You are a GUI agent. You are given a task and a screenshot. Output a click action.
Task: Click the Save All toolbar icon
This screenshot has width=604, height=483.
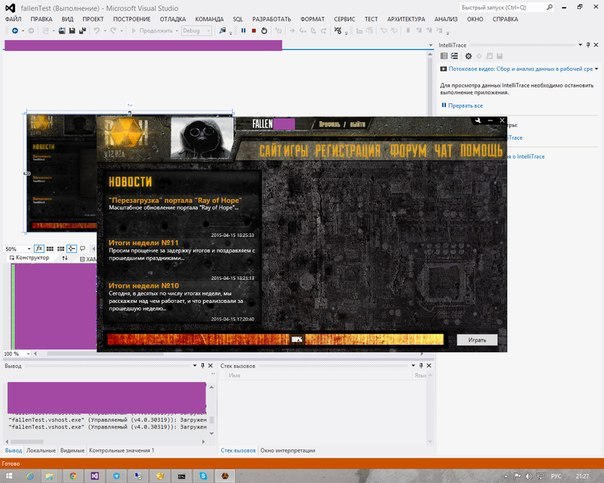pos(82,31)
